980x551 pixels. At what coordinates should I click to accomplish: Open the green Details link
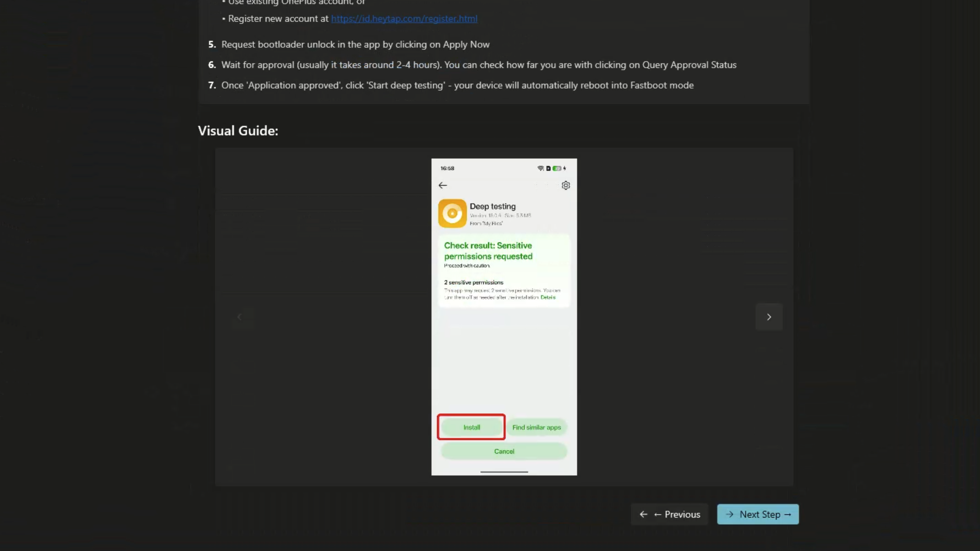[x=548, y=297]
